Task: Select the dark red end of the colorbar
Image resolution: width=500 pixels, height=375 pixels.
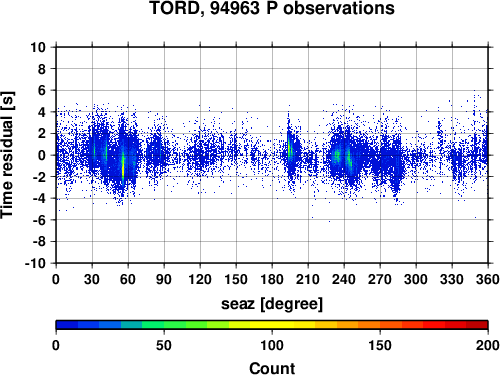Action: [477, 325]
